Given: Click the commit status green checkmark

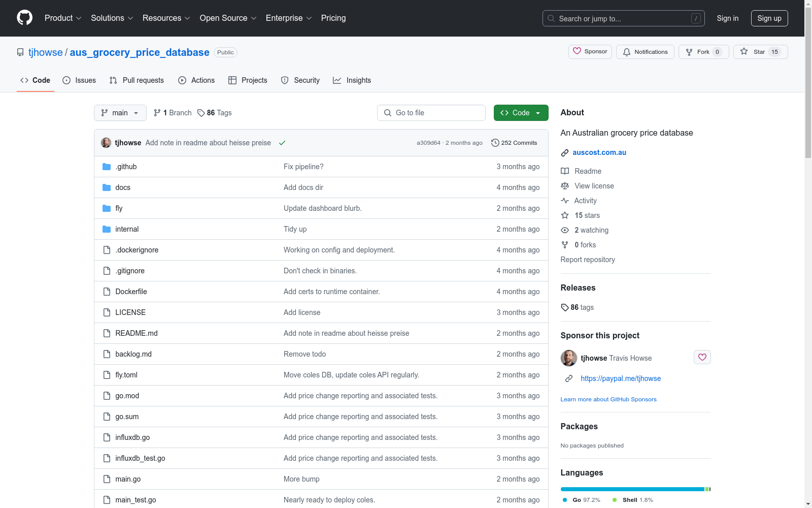Looking at the screenshot, I should [x=282, y=143].
